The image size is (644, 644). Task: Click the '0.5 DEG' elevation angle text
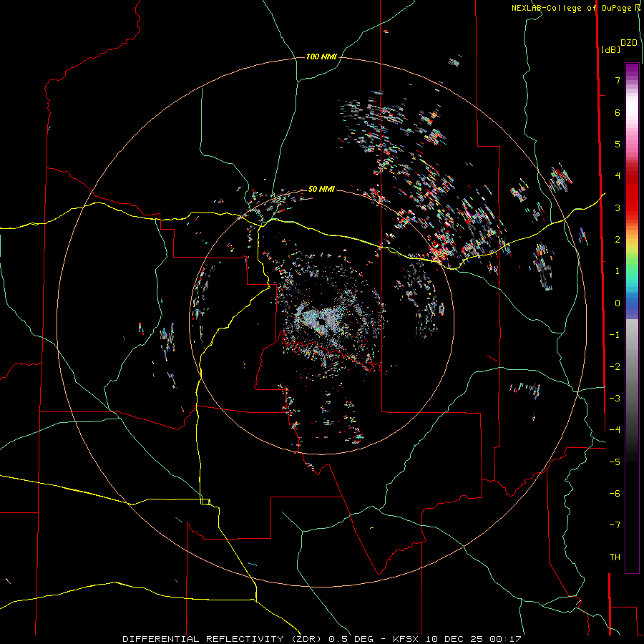[351, 639]
